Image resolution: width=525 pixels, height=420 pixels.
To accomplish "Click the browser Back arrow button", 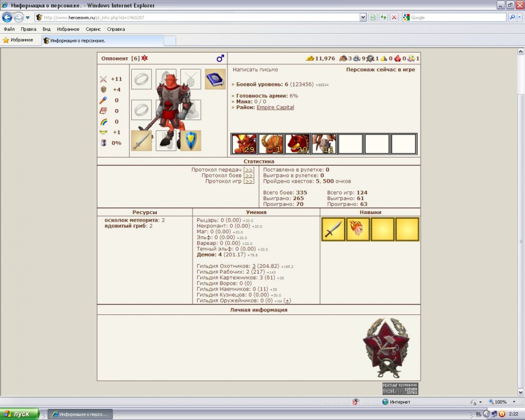I will click(7, 17).
